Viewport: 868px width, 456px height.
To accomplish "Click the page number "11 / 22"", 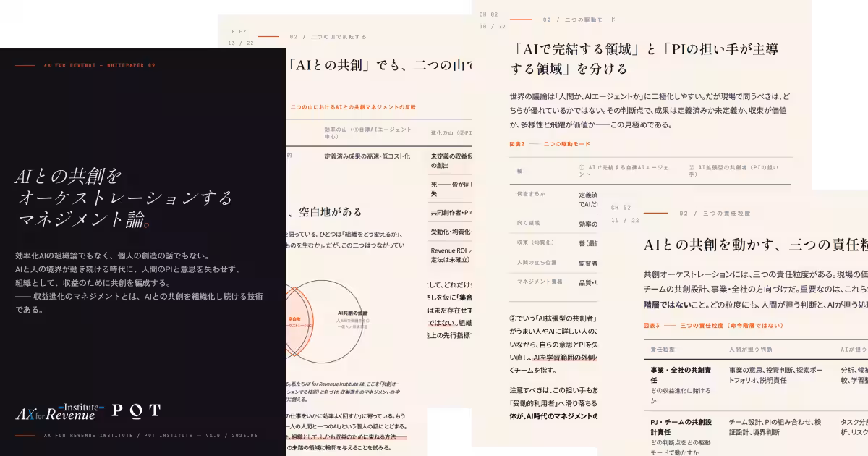I will tap(625, 220).
